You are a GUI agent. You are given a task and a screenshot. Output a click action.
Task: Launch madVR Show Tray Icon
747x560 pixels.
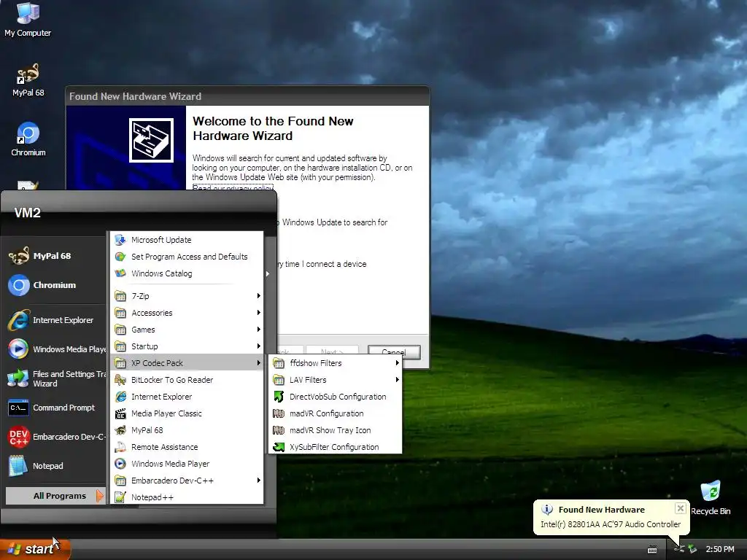tap(336, 430)
